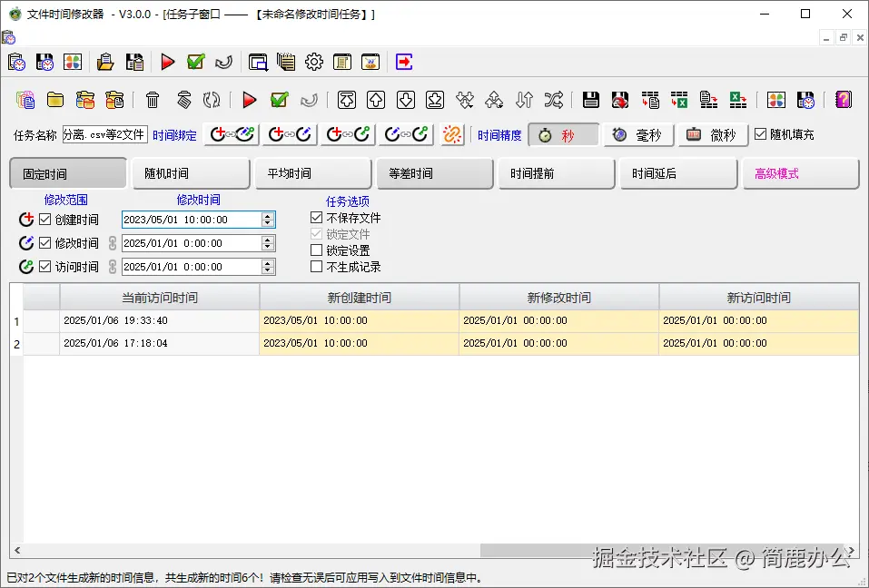Apply changes with the green checkmark icon
The width and height of the screenshot is (869, 588).
click(279, 100)
